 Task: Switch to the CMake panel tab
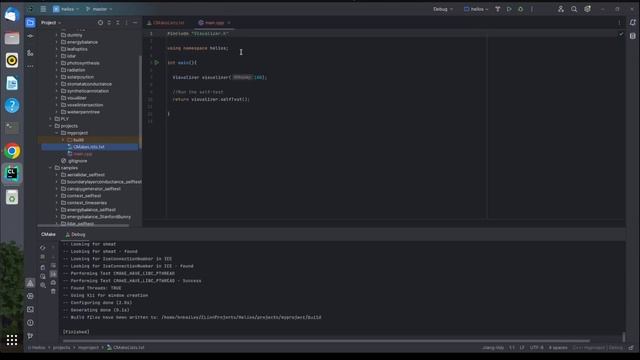[x=48, y=234]
